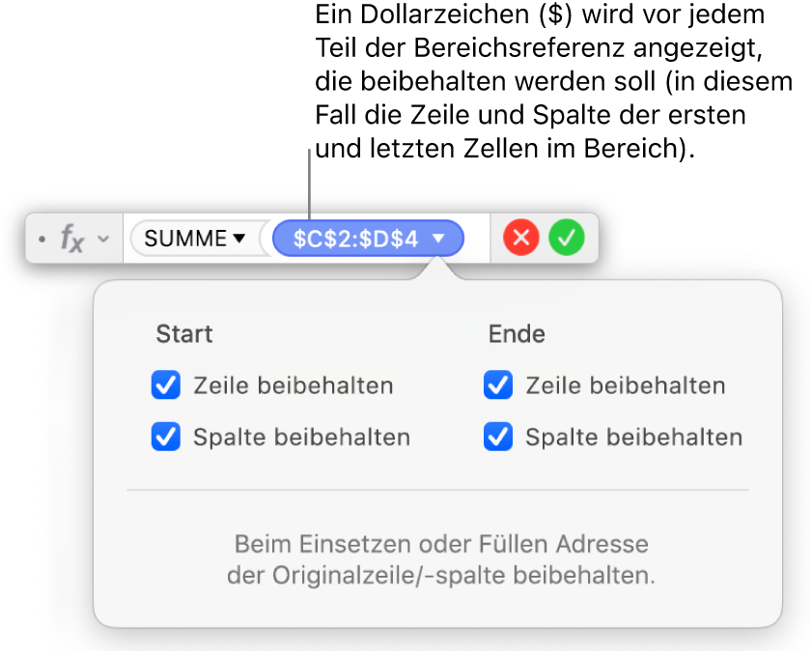Confirm the formula using the green checkmark icon
Viewport: 812px width, 653px height.
tap(567, 238)
